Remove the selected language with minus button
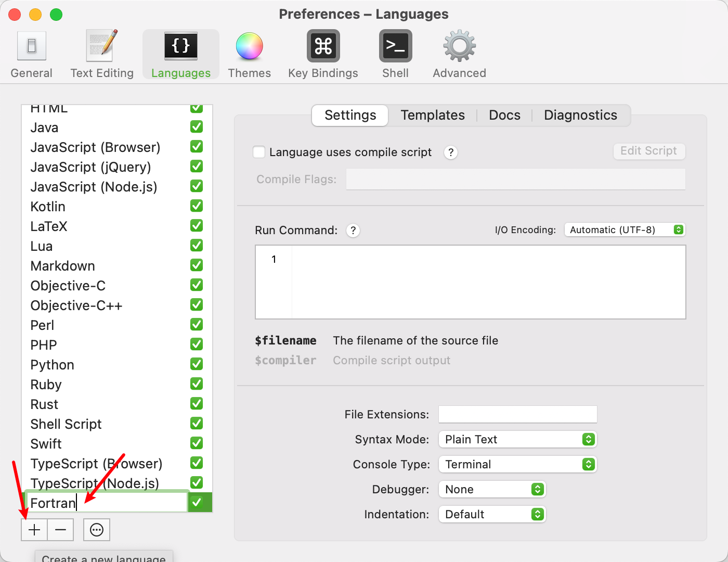The height and width of the screenshot is (562, 728). [60, 530]
